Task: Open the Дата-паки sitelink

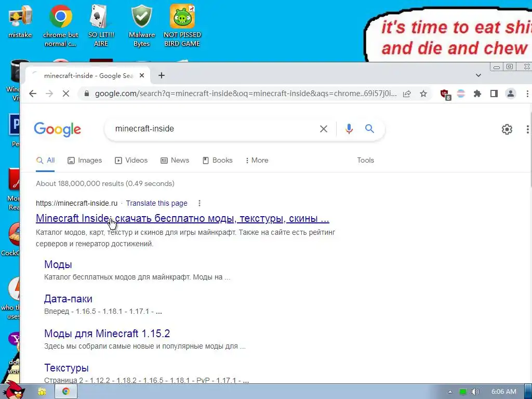Action: pos(68,299)
